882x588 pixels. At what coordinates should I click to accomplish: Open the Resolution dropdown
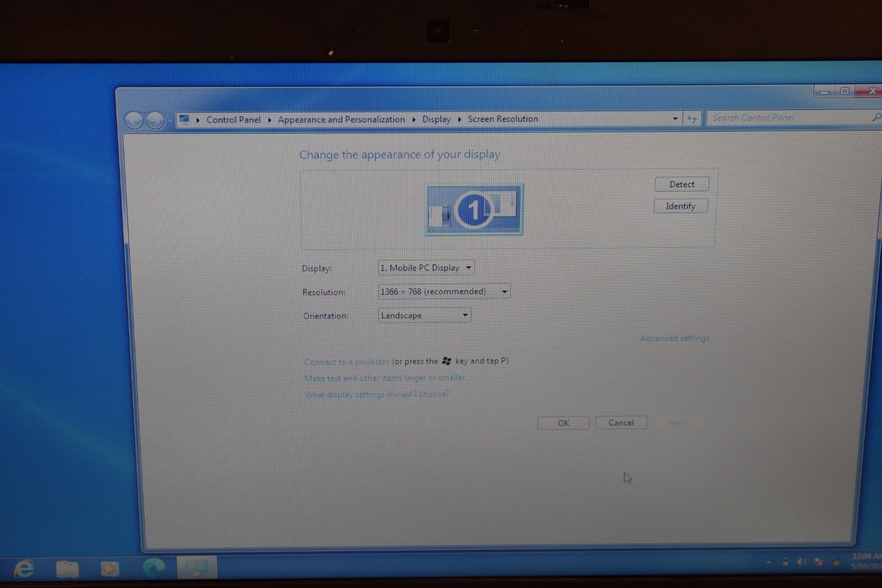tap(444, 292)
